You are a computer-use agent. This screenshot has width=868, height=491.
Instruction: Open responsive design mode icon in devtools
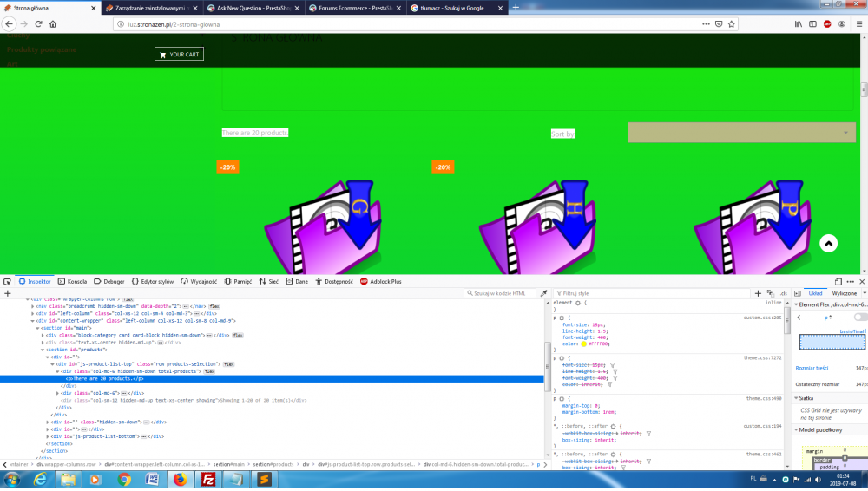point(838,281)
